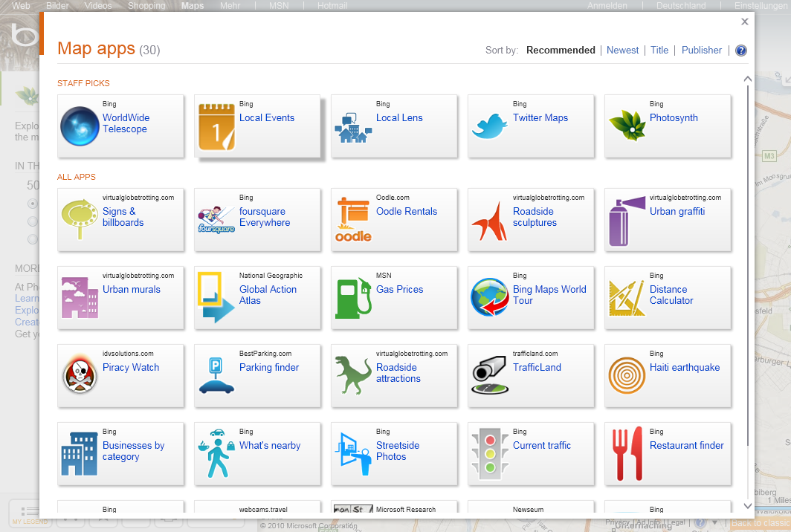Screen dimensions: 791x532
Task: Open the WorldWide Telescope app icon
Action: click(80, 126)
